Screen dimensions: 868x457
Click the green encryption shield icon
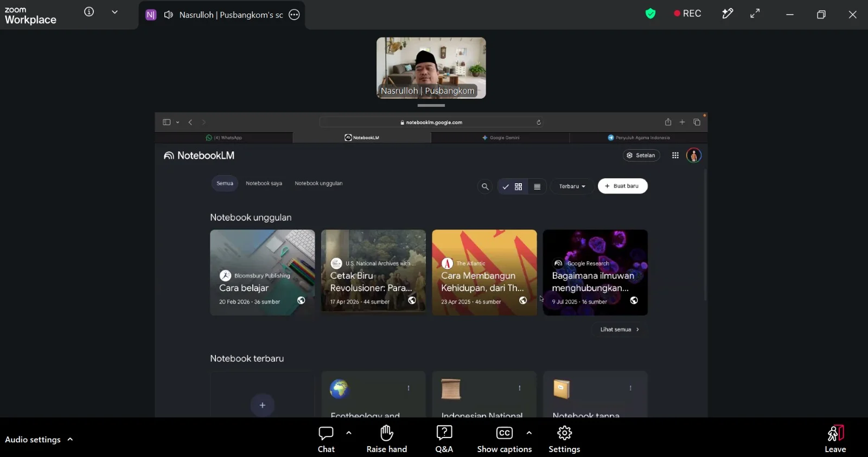(x=650, y=14)
